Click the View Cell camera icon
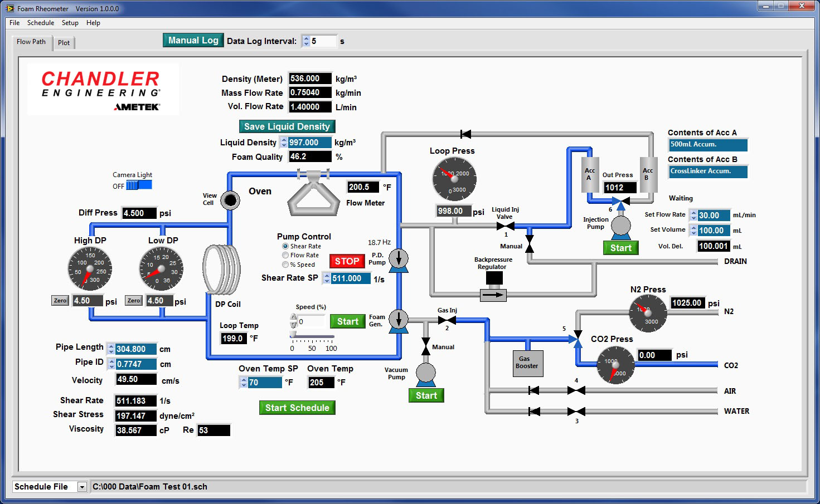The image size is (820, 504). coord(230,200)
